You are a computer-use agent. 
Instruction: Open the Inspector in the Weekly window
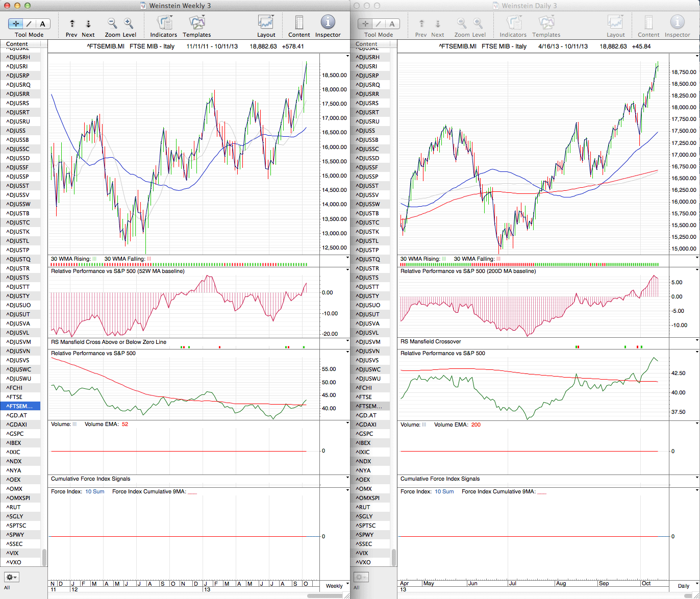(x=328, y=22)
